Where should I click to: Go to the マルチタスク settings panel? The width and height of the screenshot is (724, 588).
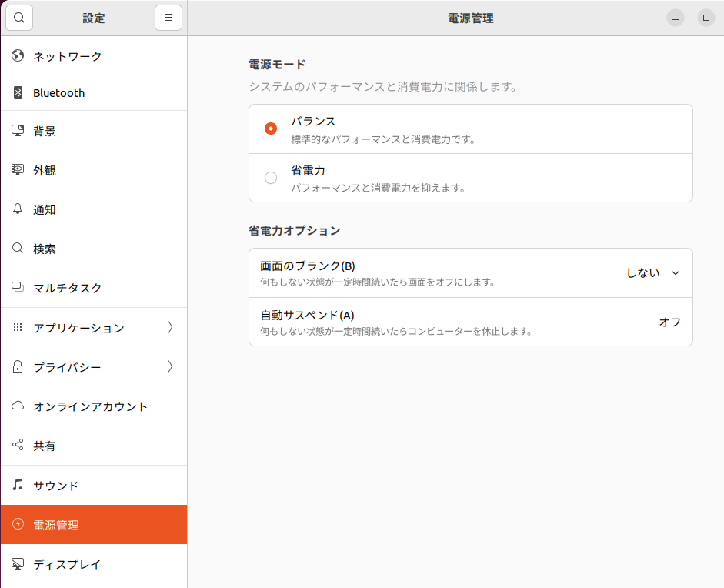[x=67, y=288]
